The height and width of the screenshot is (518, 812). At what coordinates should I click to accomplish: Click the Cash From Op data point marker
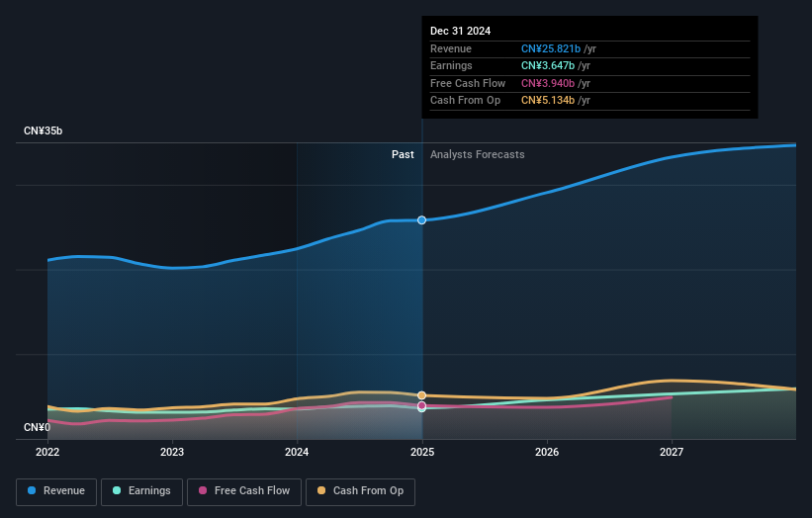click(422, 395)
